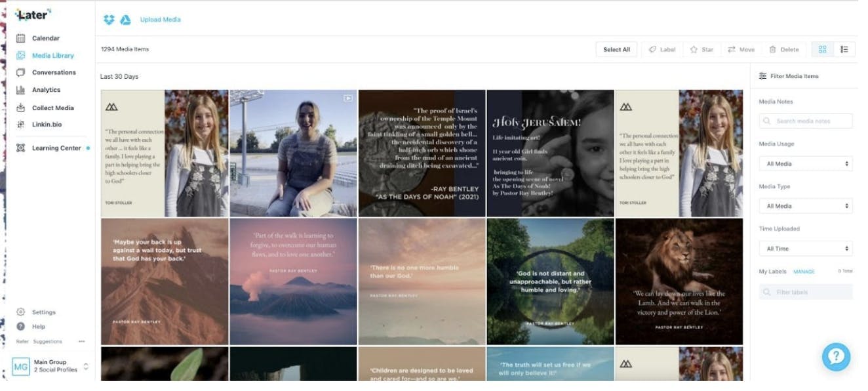Screen dimensions: 868x391
Task: Click the Delete button
Action: click(784, 49)
